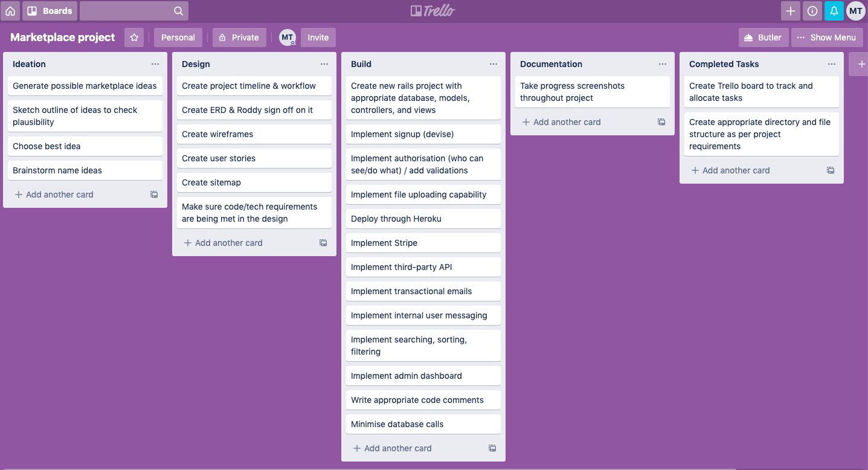Click the Completed Tasks list title
Screen dimensions: 868x470
point(724,64)
